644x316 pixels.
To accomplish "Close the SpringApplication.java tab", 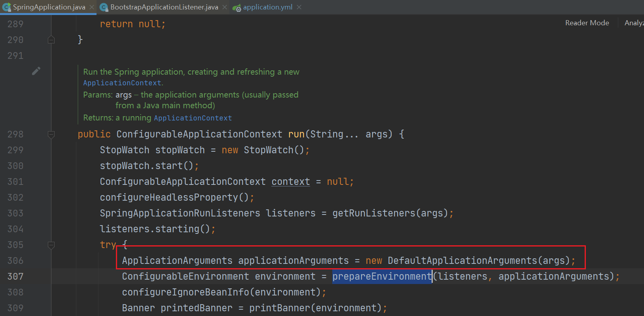I will (92, 7).
